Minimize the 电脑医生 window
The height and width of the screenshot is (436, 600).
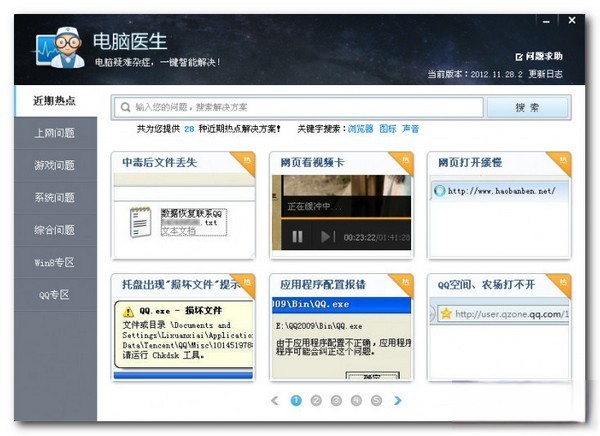coord(546,21)
